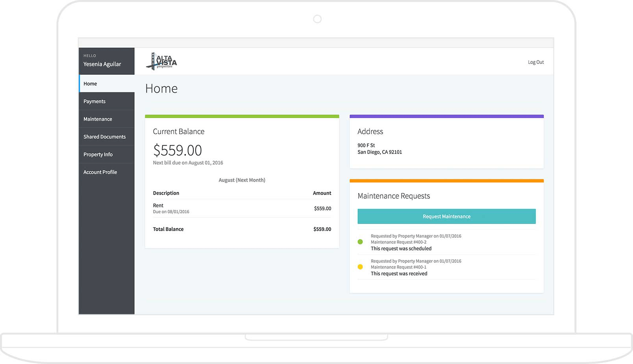Image resolution: width=633 pixels, height=364 pixels.
Task: Click the $559.00 current balance amount
Action: coord(177,150)
